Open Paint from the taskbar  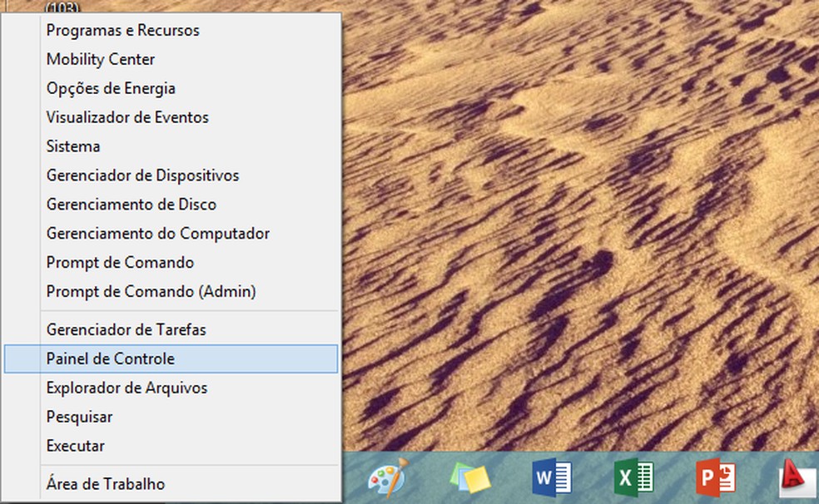pyautogui.click(x=388, y=477)
